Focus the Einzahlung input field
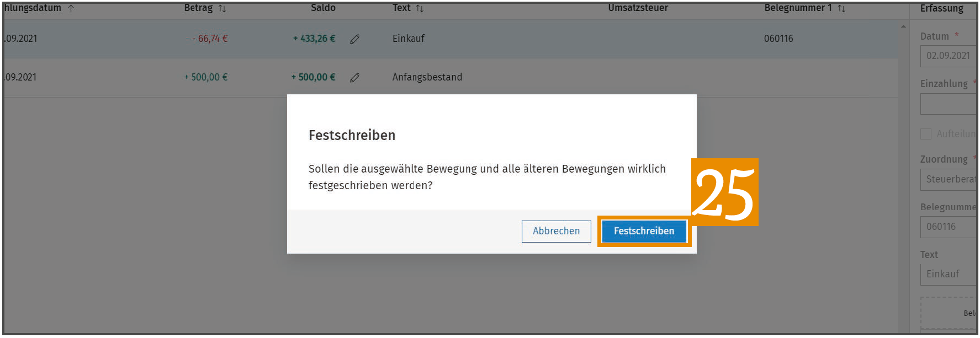980x338 pixels. 949,104
